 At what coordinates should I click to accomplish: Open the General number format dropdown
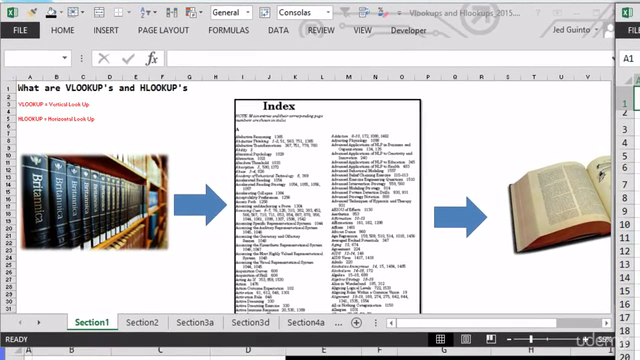[x=248, y=12]
